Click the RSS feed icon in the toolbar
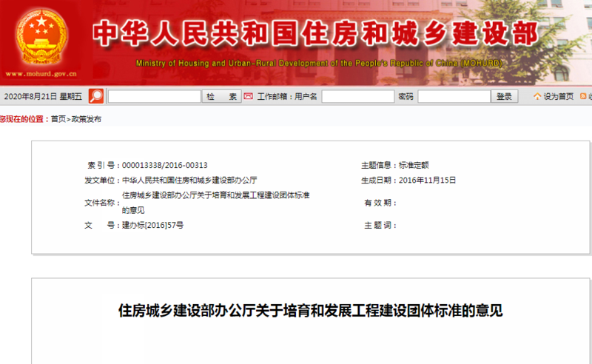Viewport: 592px width, 364px height. pos(583,96)
